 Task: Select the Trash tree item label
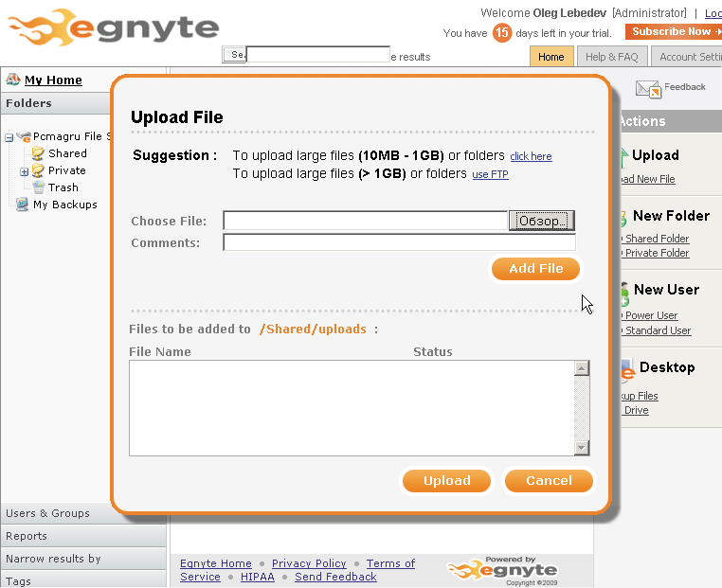pos(63,187)
